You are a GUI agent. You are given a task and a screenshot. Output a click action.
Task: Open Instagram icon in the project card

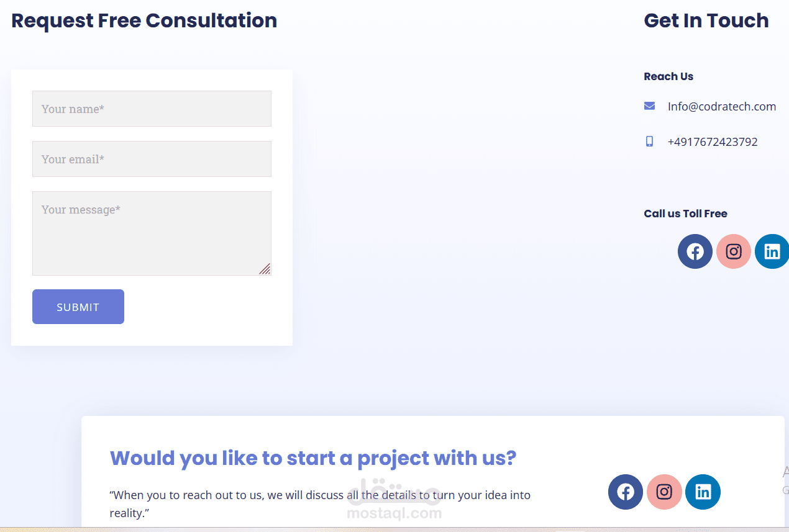(664, 492)
